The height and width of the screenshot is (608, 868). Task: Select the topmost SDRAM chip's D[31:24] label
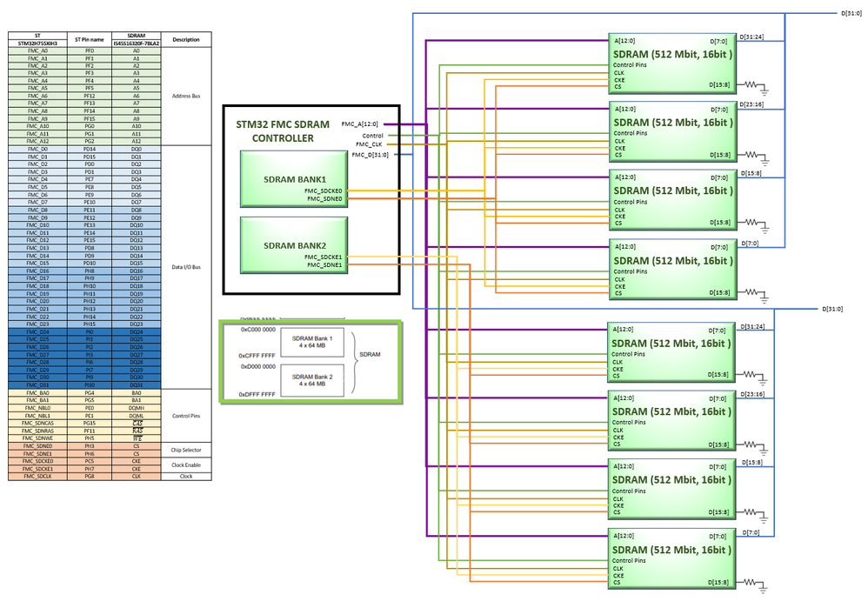[x=751, y=37]
